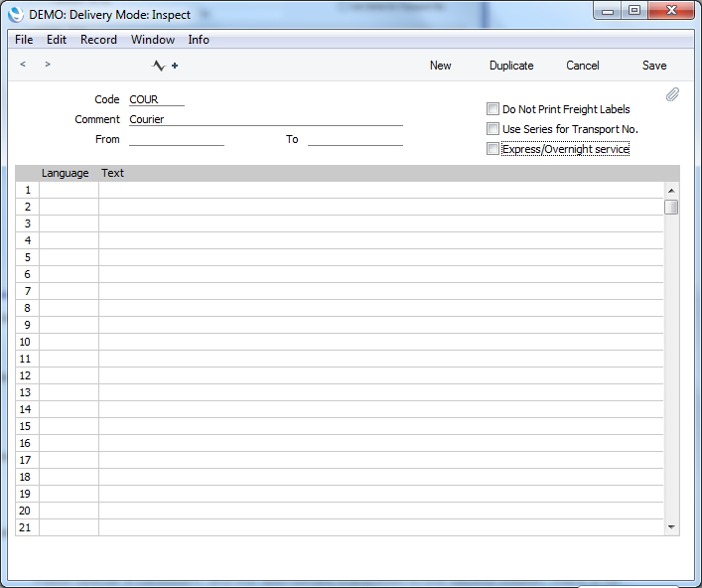Screen dimensions: 702x588
Task: Click the Comment field containing Courier
Action: [x=265, y=119]
